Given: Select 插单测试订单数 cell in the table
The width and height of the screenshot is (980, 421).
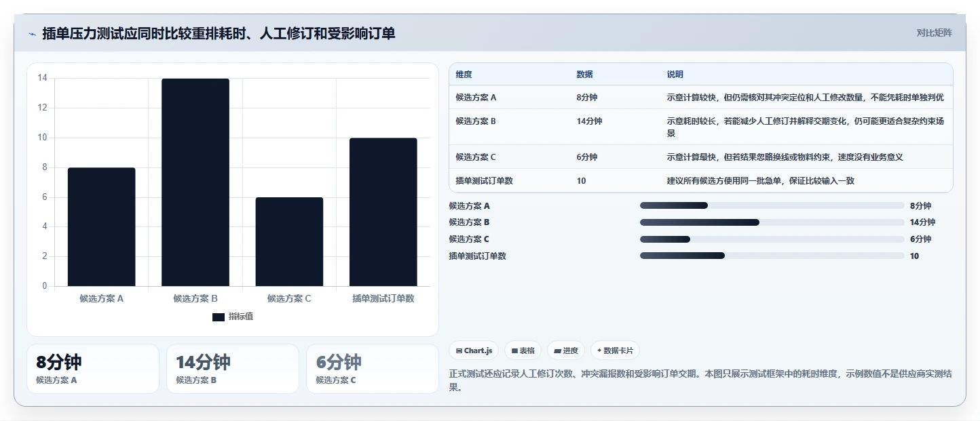Looking at the screenshot, I should [485, 181].
